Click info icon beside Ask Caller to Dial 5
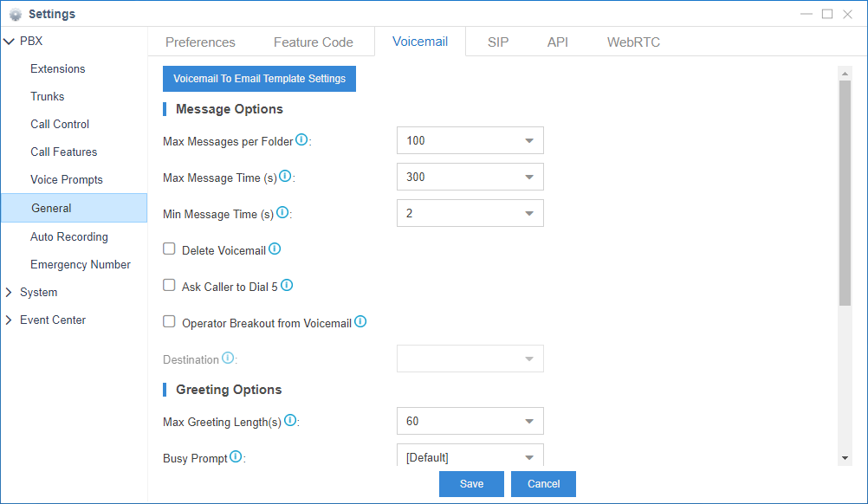The image size is (868, 504). (x=287, y=285)
